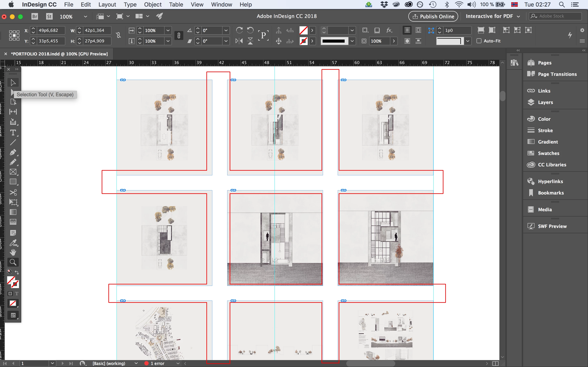Select the Zoom tool magnifier
588x367 pixels.
pos(13,262)
